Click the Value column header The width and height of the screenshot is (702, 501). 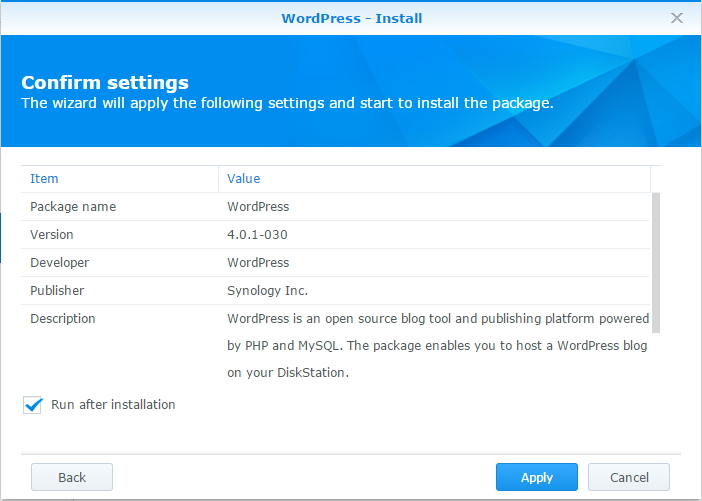[434, 179]
